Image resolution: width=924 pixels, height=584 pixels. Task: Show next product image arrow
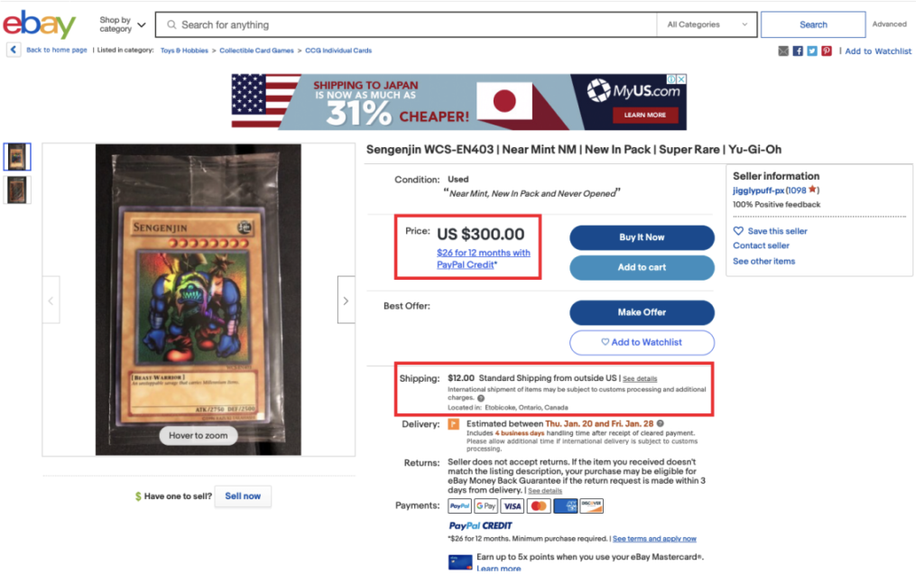pos(346,300)
